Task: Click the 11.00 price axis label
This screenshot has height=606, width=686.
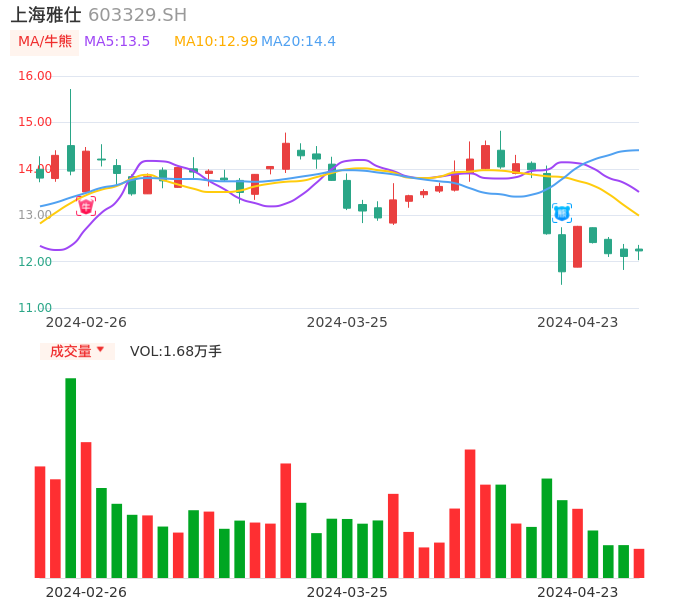Action: (35, 308)
